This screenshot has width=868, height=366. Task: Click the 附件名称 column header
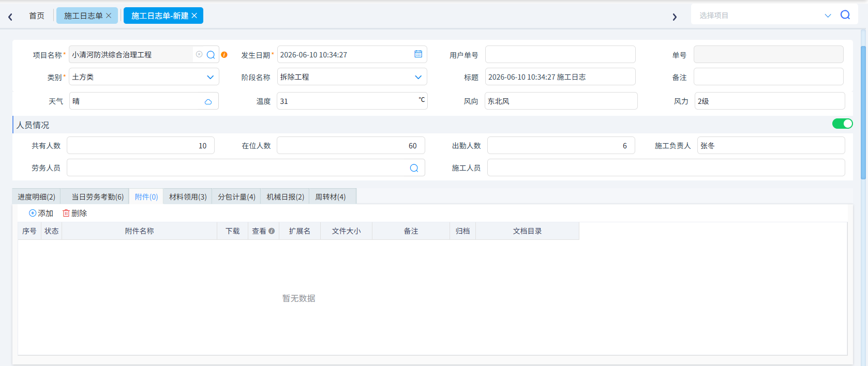[139, 231]
